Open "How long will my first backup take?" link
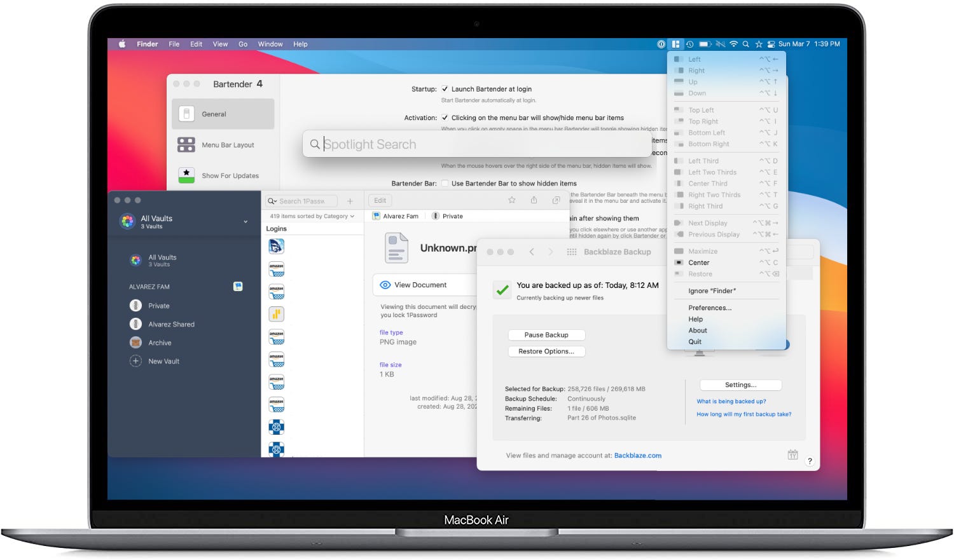Screen dimensions: 954x560 coord(744,414)
